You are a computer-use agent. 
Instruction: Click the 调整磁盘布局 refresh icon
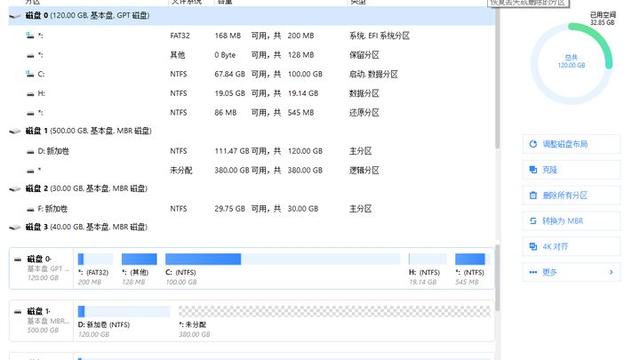click(533, 144)
